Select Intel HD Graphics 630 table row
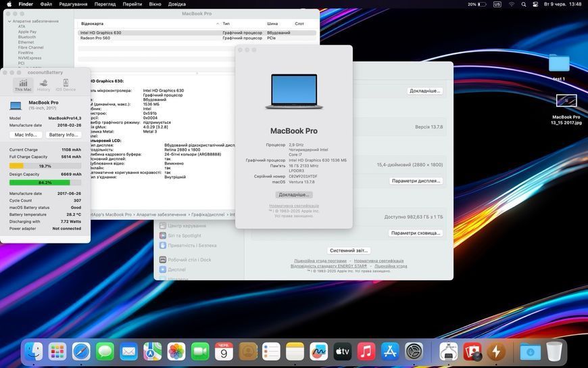588x368 pixels. pyautogui.click(x=197, y=32)
